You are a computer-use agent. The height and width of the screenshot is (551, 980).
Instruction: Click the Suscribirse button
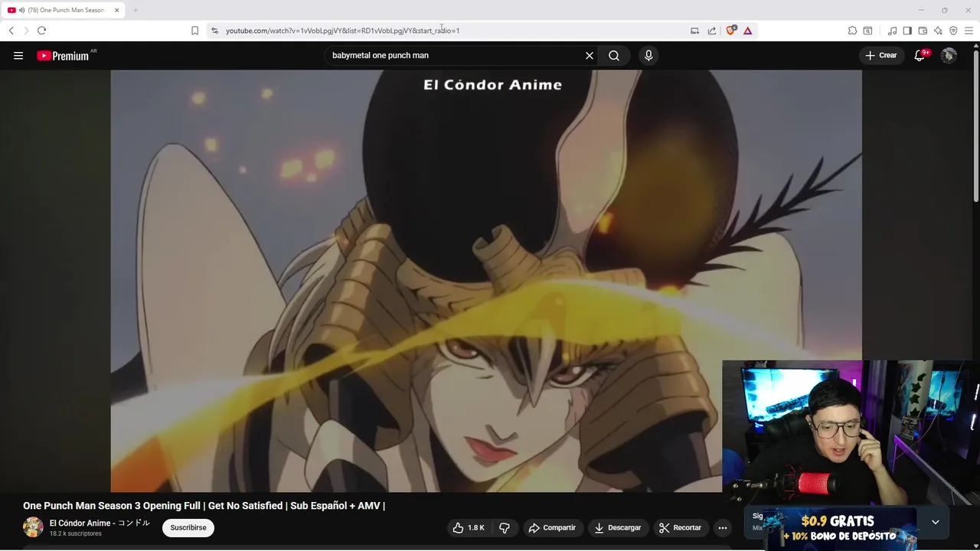click(x=188, y=527)
